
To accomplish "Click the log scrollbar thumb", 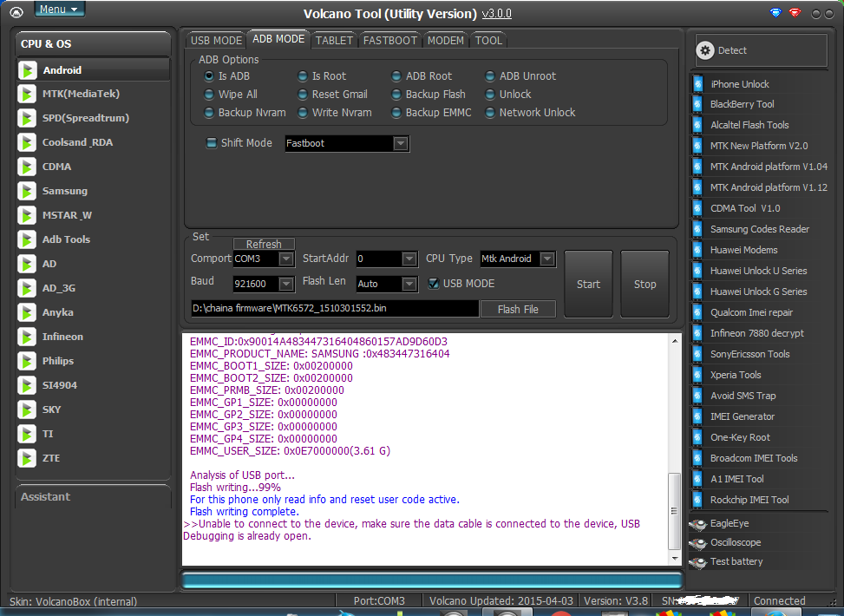I will coord(674,511).
